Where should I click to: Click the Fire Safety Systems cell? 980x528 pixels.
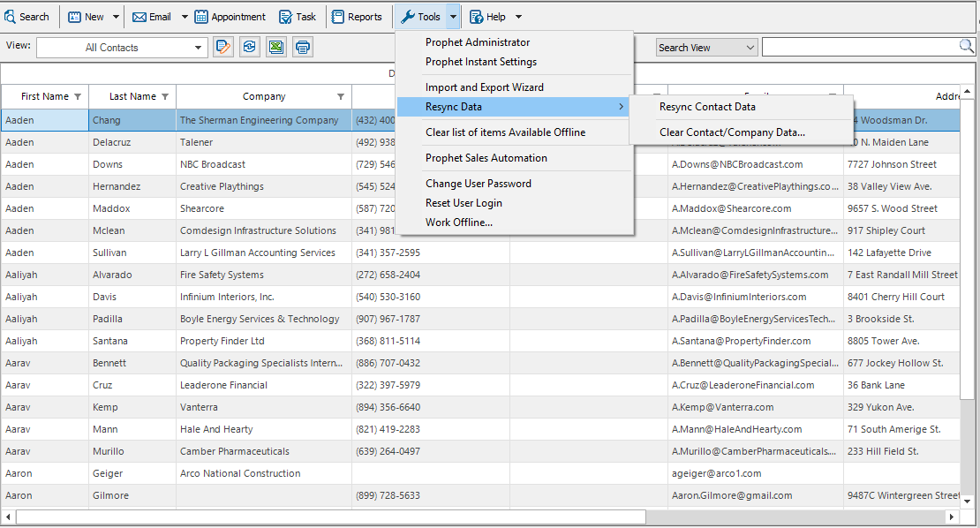[x=264, y=275]
